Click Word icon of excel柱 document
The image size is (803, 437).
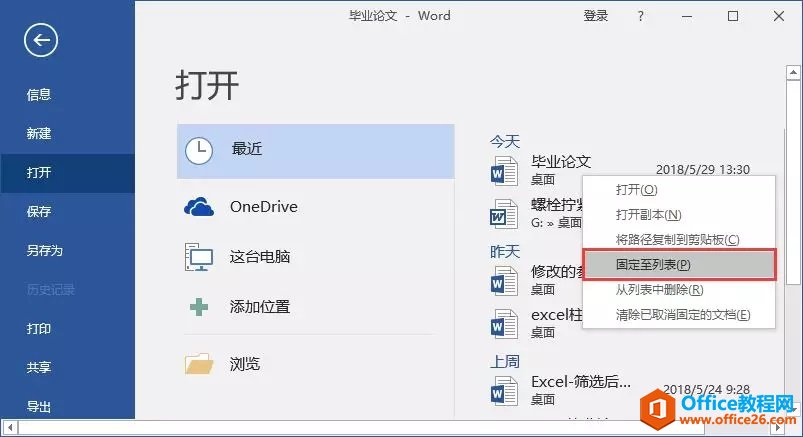coord(504,323)
